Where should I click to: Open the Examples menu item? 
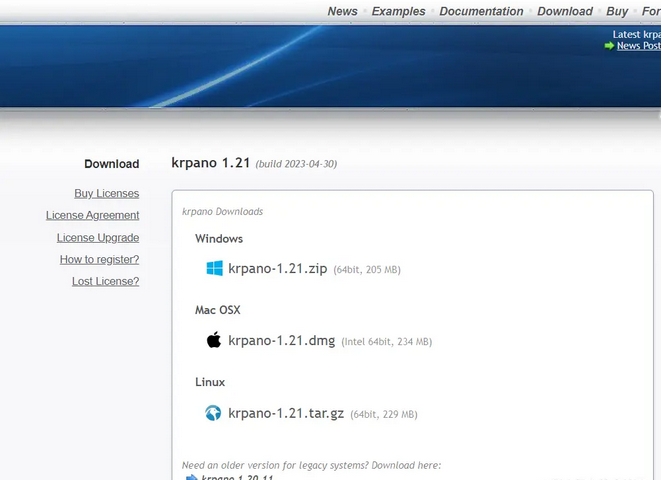[399, 11]
